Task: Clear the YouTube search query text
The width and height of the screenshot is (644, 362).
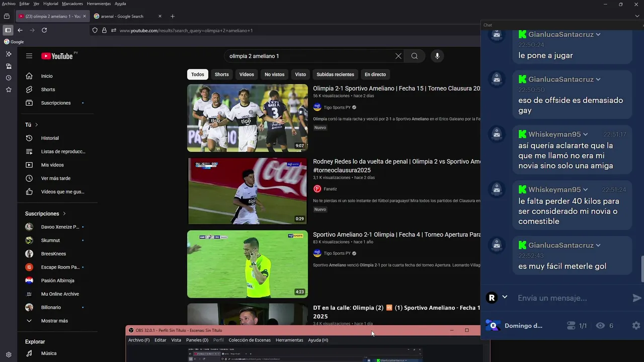Action: click(398, 56)
